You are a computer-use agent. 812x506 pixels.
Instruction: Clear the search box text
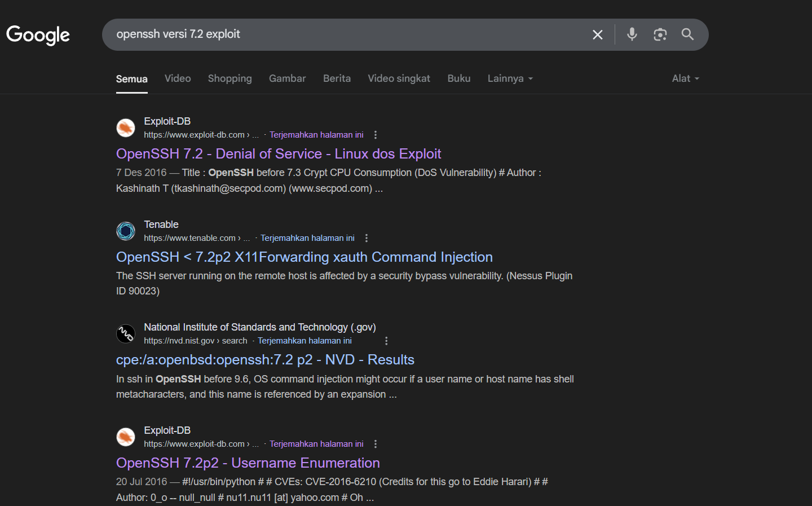tap(598, 35)
